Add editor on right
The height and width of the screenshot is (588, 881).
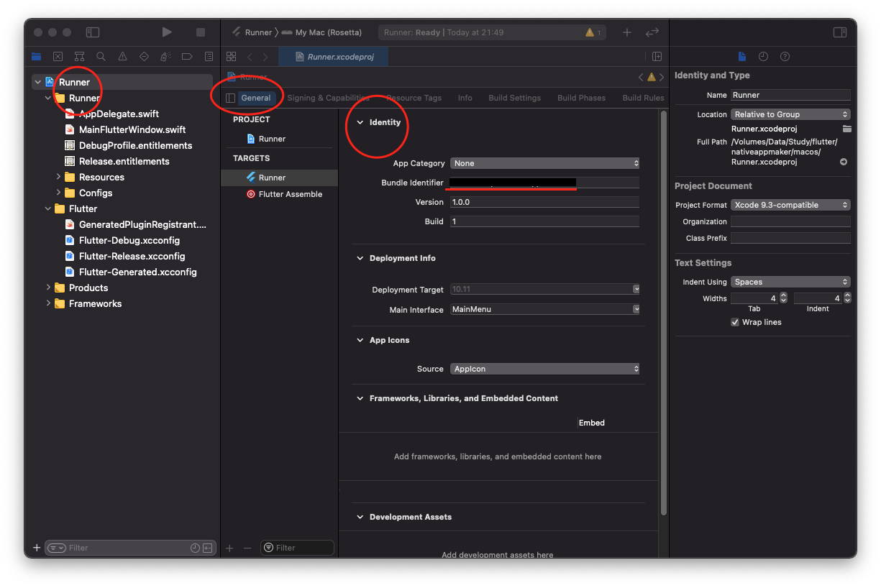[657, 57]
